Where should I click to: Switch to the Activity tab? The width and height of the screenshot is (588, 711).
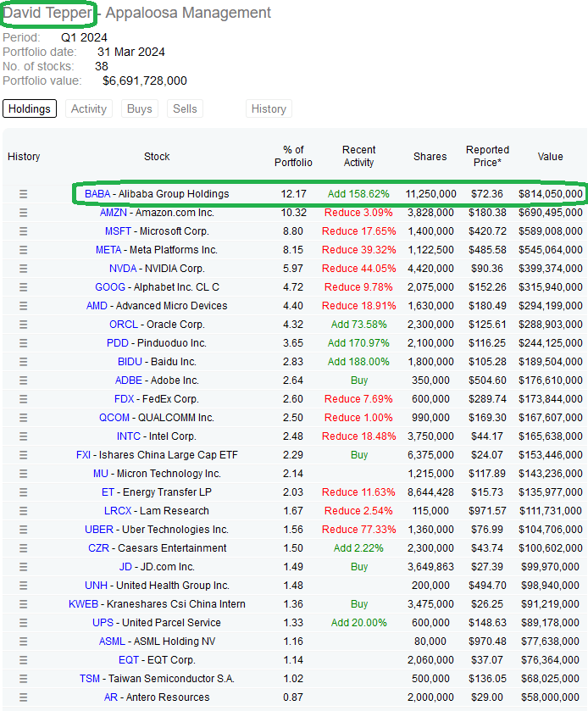pyautogui.click(x=89, y=108)
